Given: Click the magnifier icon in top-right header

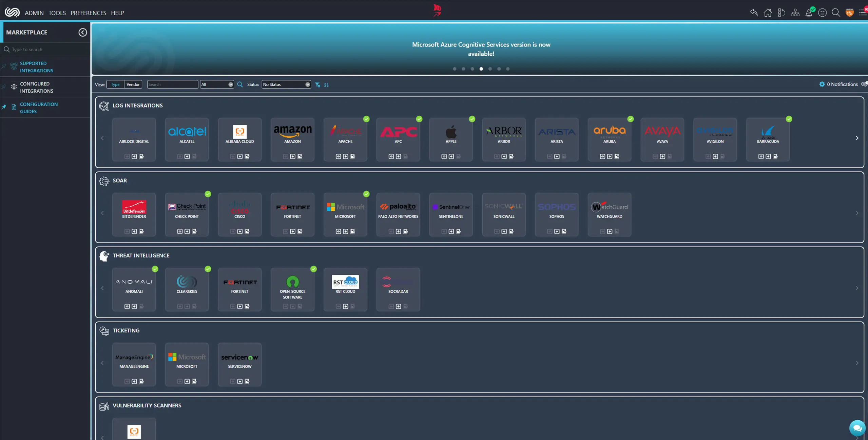Looking at the screenshot, I should (x=836, y=13).
